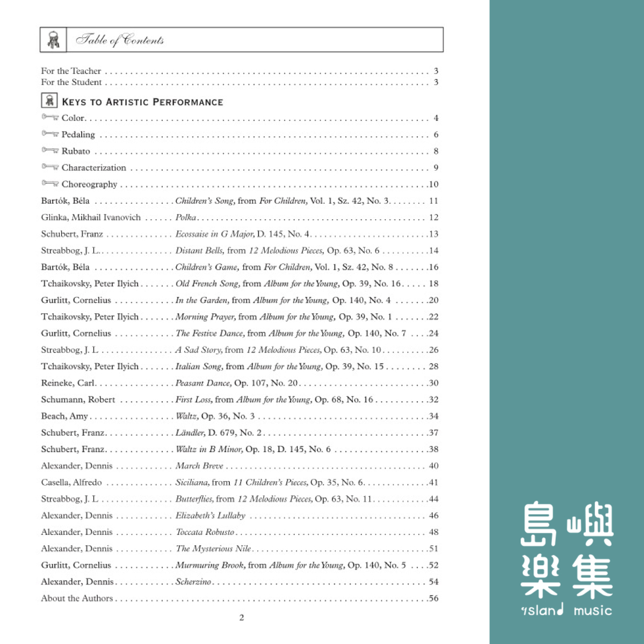Select the 'About the Authors' entry
Viewport: 644px width, 644px height.
click(x=240, y=598)
